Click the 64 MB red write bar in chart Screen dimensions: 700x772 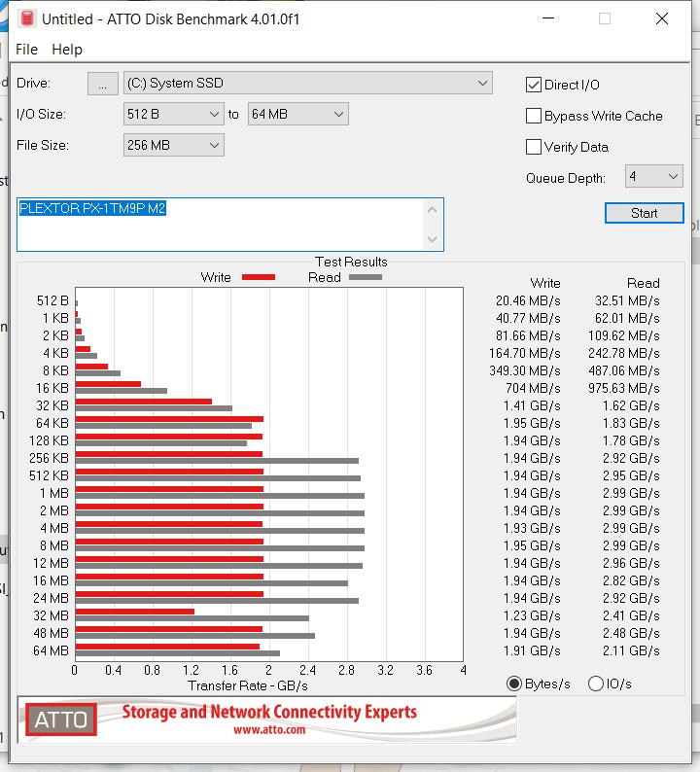point(167,647)
